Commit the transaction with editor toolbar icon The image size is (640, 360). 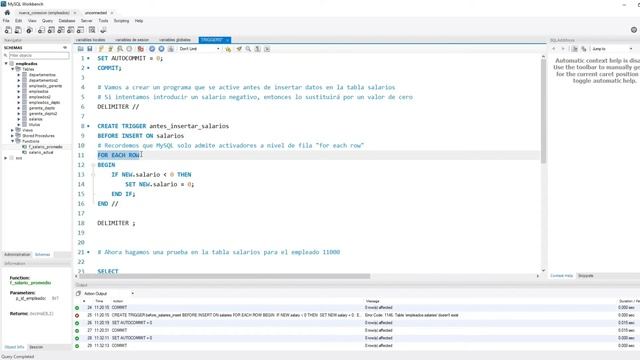tap(152, 49)
